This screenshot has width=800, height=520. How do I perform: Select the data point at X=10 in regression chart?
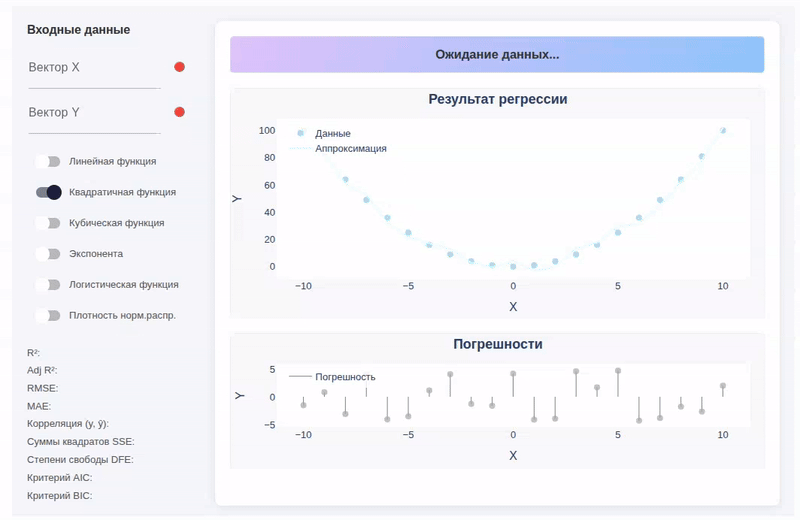pos(723,130)
